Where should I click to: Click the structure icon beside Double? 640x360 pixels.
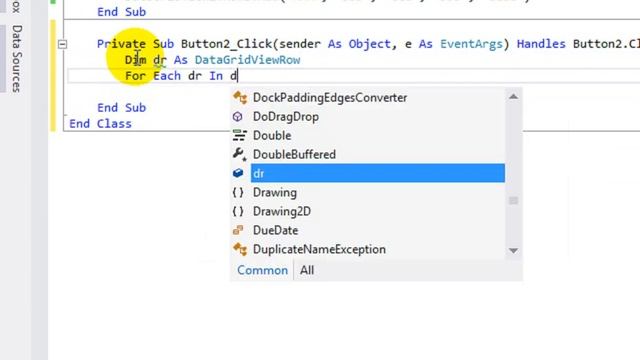[240, 136]
